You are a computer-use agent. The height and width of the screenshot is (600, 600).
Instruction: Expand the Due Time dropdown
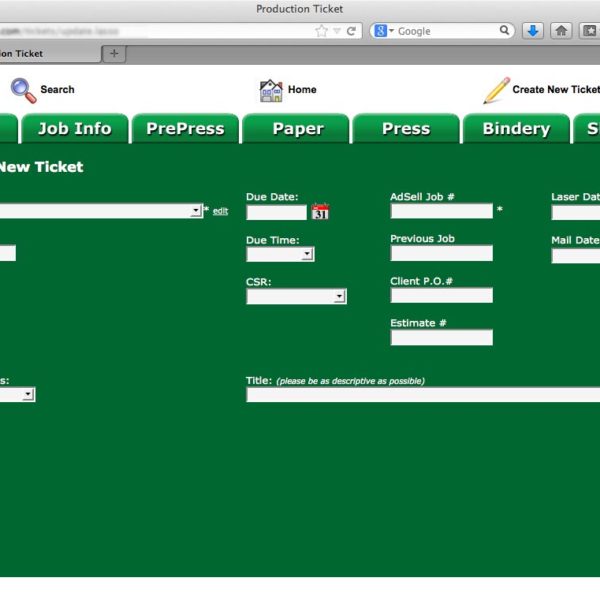pyautogui.click(x=307, y=254)
